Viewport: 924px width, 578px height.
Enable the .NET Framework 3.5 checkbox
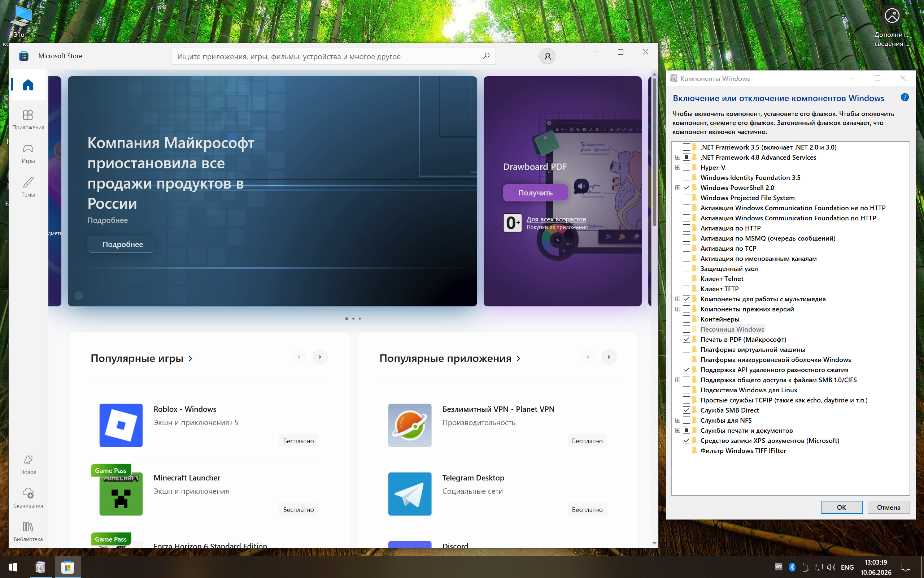686,147
